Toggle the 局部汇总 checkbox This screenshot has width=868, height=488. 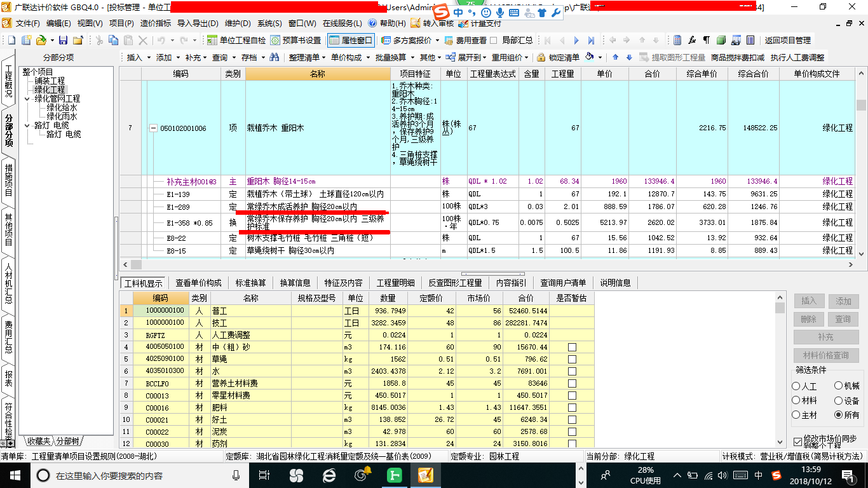[494, 40]
